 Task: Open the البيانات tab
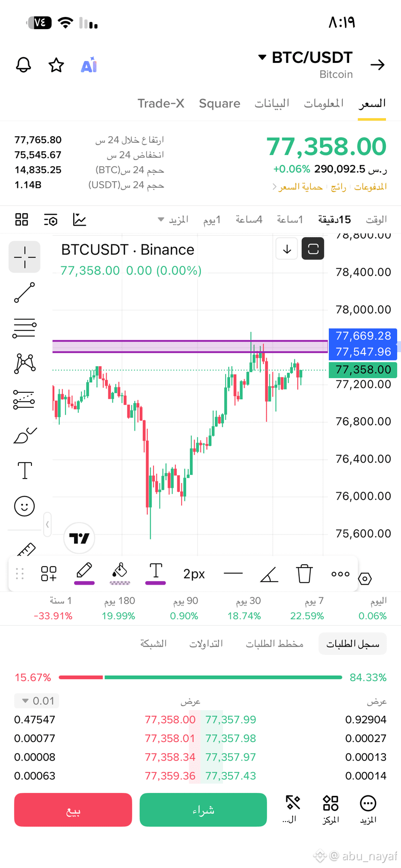(272, 103)
